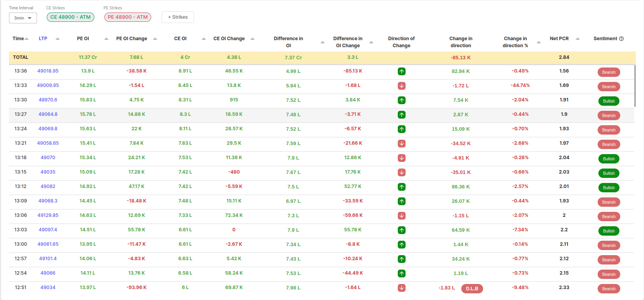This screenshot has width=644, height=300.
Task: Click the Change in direction column header
Action: pyautogui.click(x=461, y=42)
